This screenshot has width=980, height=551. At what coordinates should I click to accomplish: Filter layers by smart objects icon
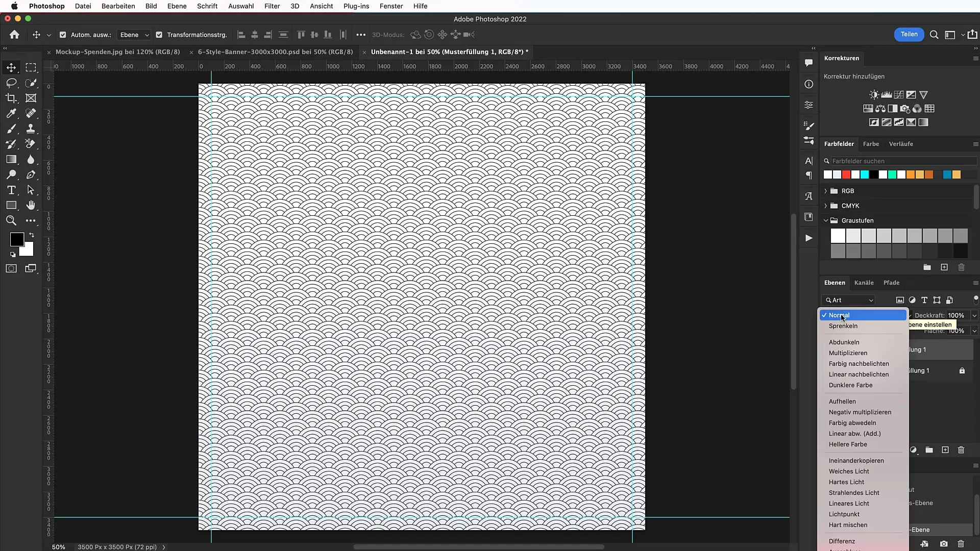[x=949, y=300]
